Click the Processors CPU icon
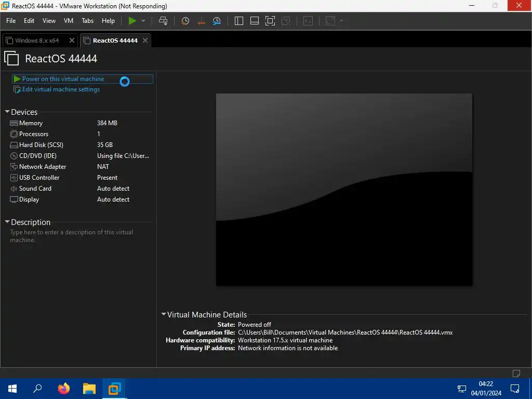532x399 pixels. point(14,134)
